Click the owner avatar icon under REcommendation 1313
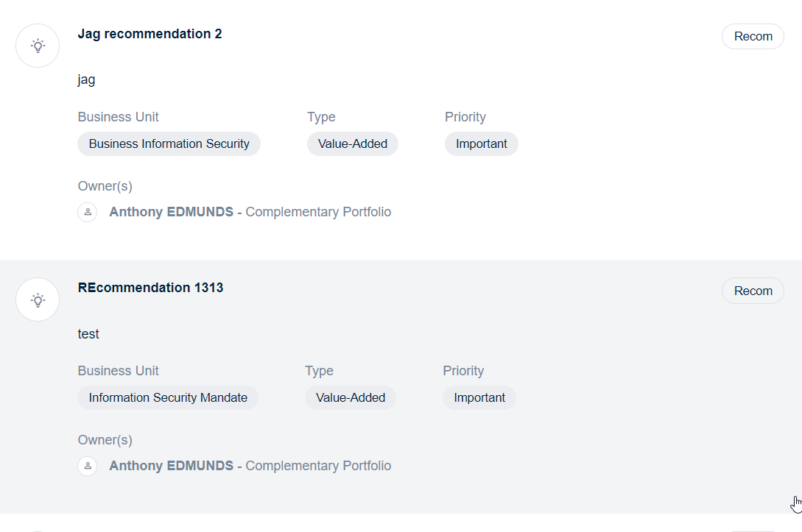This screenshot has width=802, height=532. [x=88, y=466]
